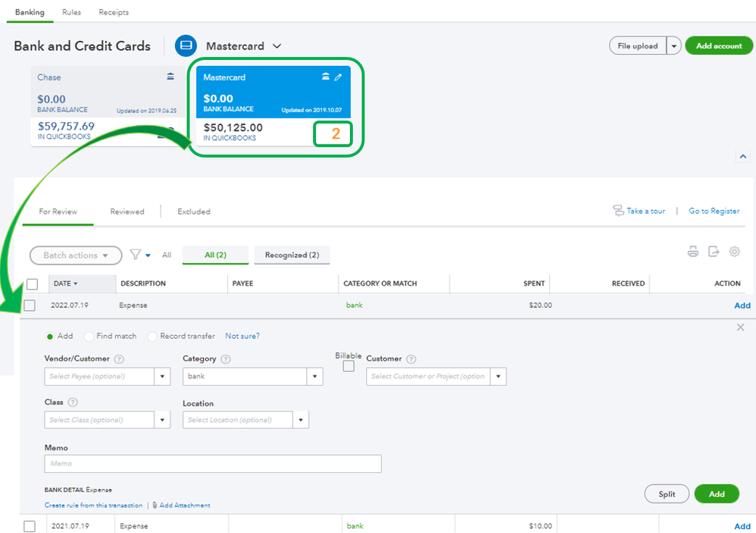Edit Mastercard account with pencil icon
The width and height of the screenshot is (756, 533).
click(339, 77)
